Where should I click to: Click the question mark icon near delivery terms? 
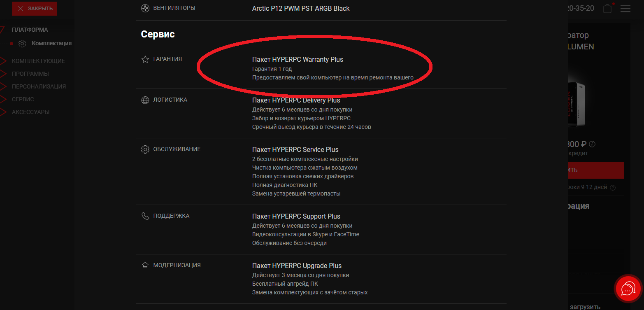[613, 188]
